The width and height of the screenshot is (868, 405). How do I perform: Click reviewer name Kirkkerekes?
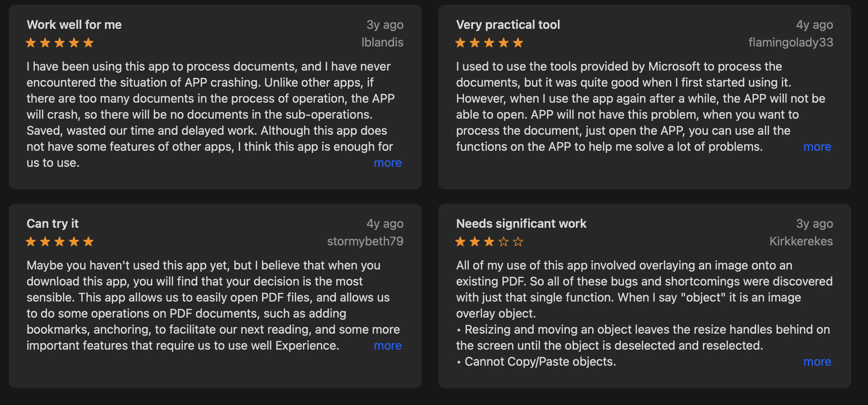(x=801, y=241)
